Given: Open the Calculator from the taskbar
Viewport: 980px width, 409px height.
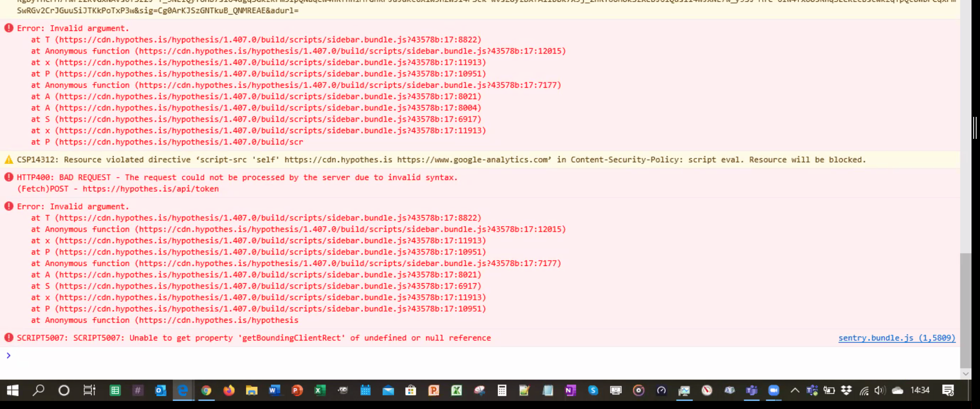Looking at the screenshot, I should pos(502,390).
